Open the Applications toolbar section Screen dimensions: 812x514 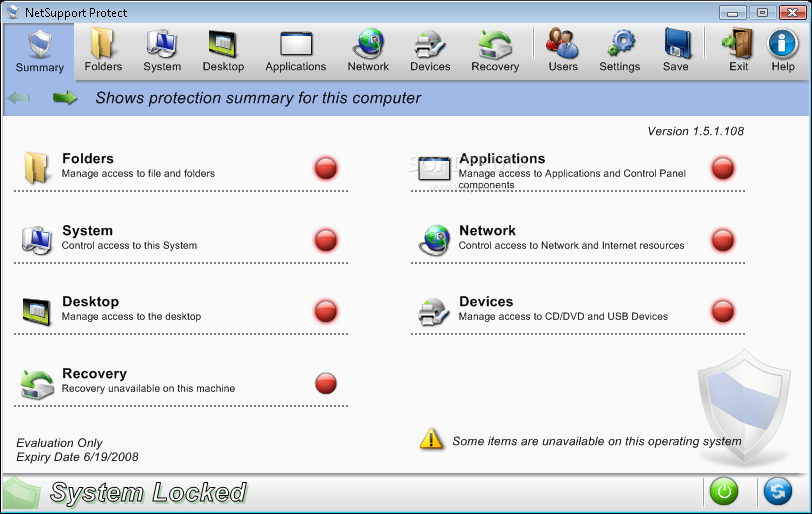click(x=296, y=51)
